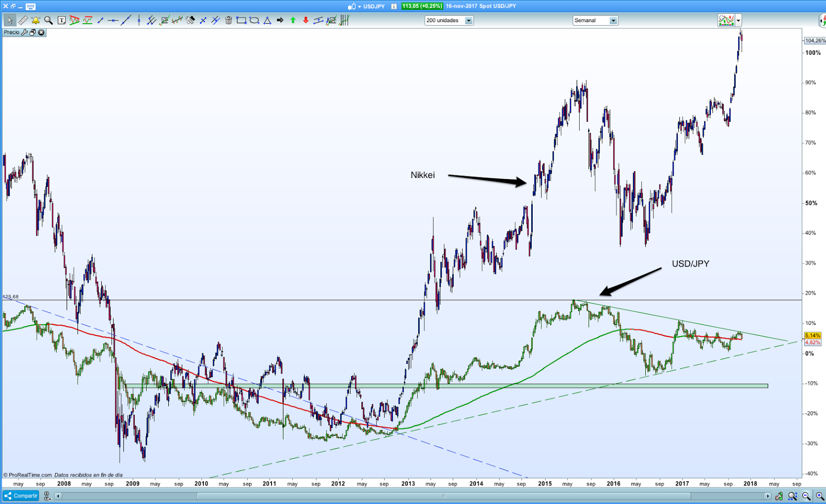Pick the Fibonacci-style chart levels tool
The height and width of the screenshot is (504, 826).
point(331,21)
